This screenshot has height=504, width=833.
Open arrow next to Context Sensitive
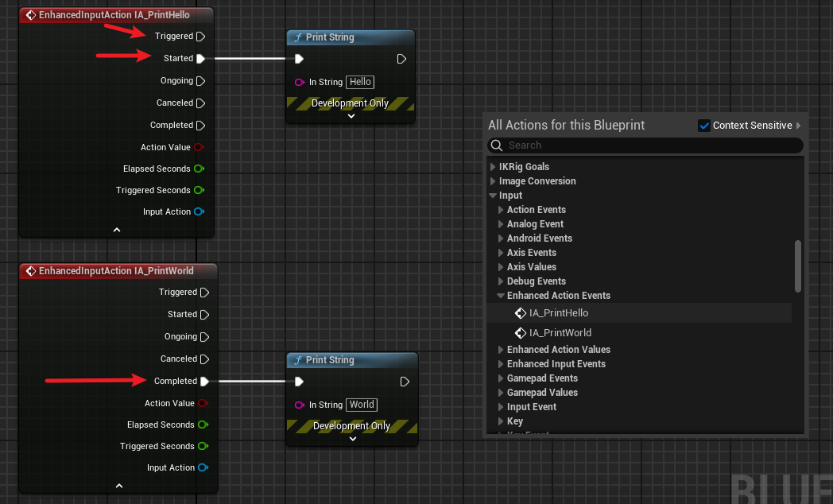tap(799, 126)
